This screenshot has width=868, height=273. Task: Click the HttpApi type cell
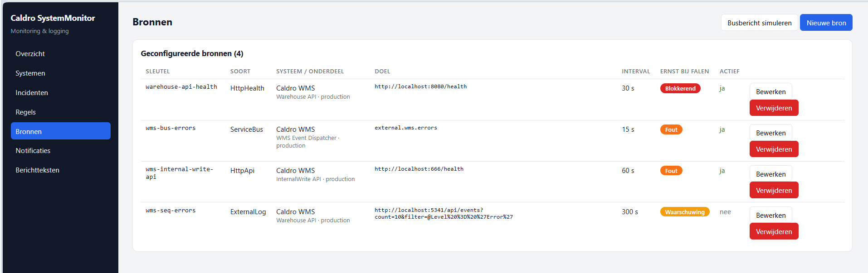242,171
